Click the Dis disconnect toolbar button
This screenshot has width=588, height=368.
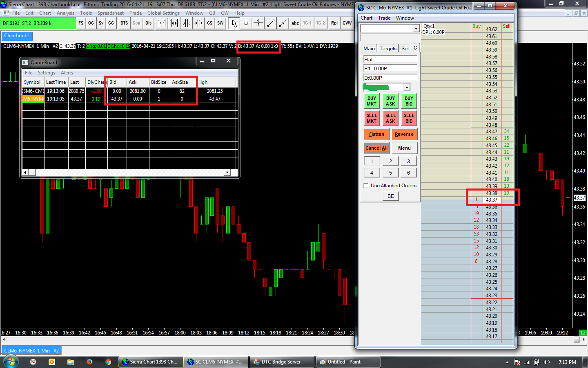(149, 23)
